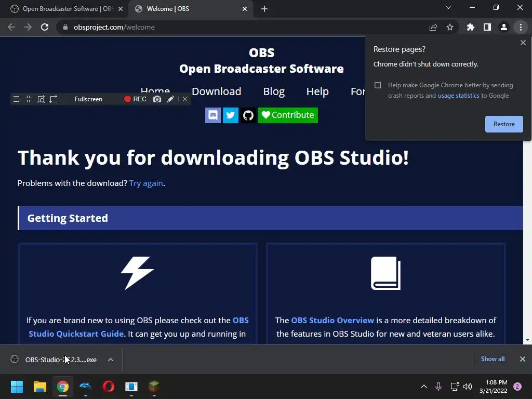Open the Minecraft block taskbar icon
This screenshot has width=532, height=399.
[x=154, y=387]
